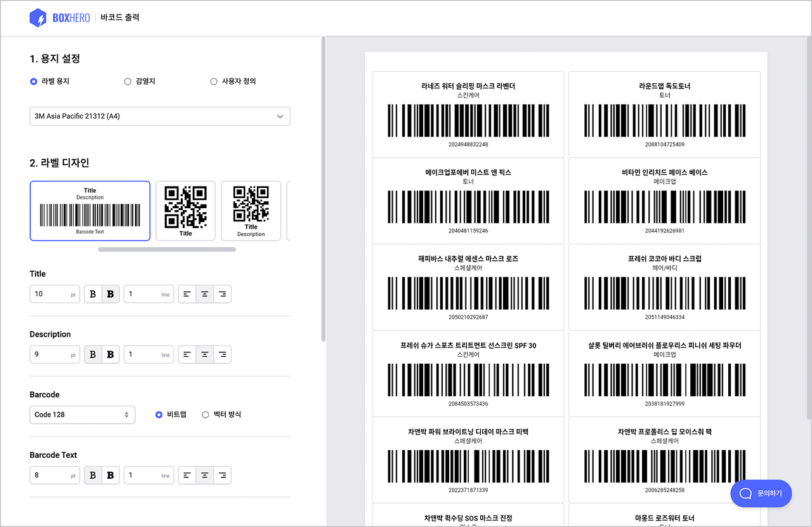This screenshot has width=812, height=527.
Task: Align Barcode Text center
Action: (x=204, y=475)
